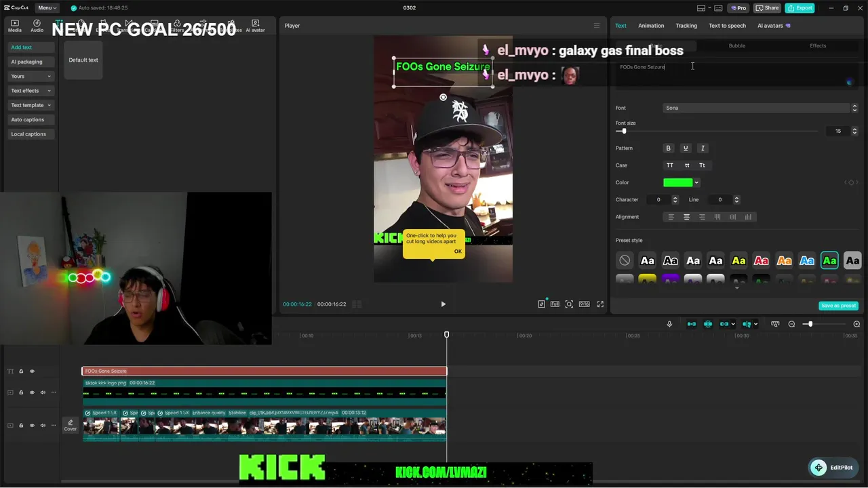This screenshot has width=868, height=488.
Task: Switch to Text to speech tab
Action: coord(727,26)
